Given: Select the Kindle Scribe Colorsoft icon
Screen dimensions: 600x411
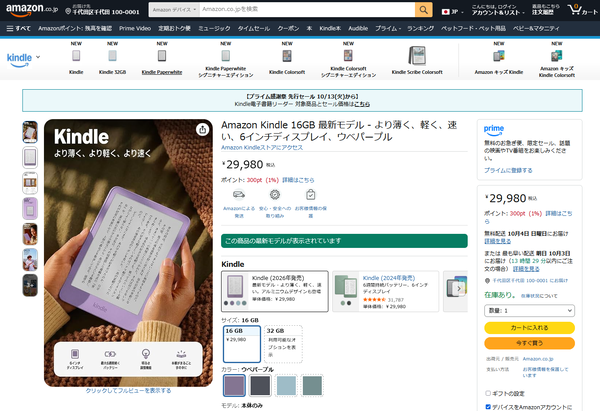Looking at the screenshot, I should (x=417, y=55).
